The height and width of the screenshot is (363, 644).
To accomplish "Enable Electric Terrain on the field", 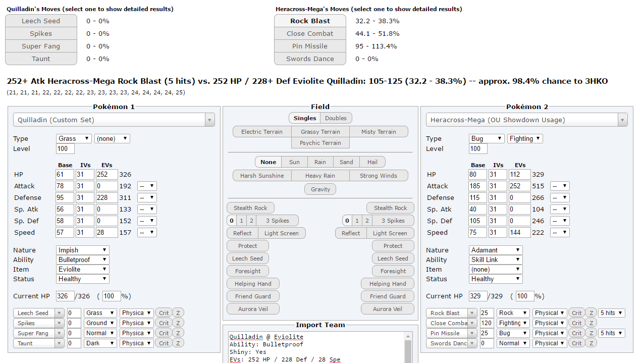I will tap(262, 132).
